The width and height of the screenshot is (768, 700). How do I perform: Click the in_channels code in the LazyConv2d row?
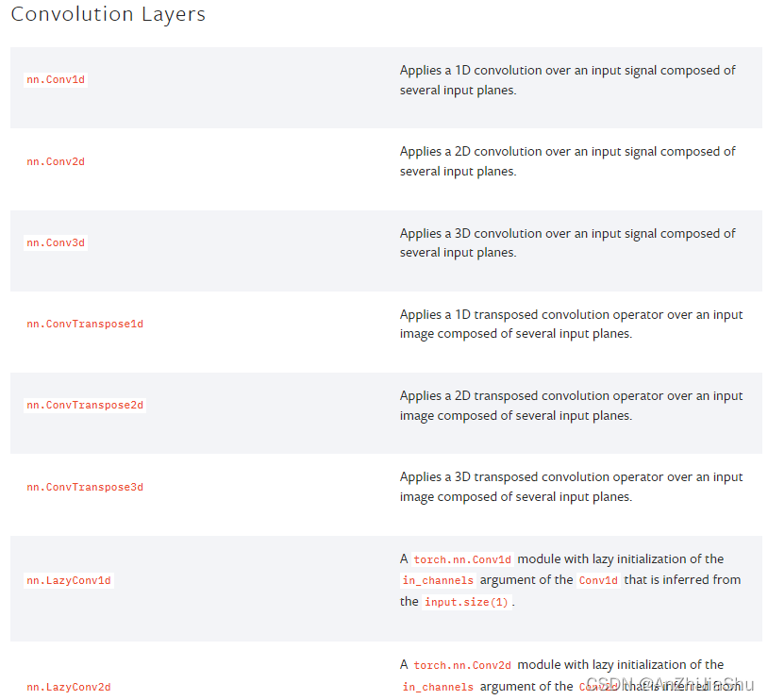(x=438, y=687)
